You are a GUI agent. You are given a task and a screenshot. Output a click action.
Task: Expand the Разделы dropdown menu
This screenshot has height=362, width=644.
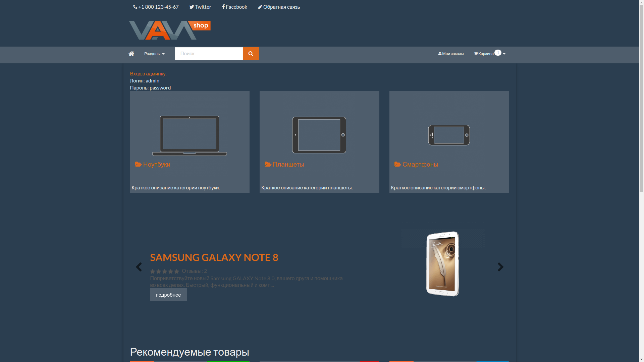click(x=154, y=54)
